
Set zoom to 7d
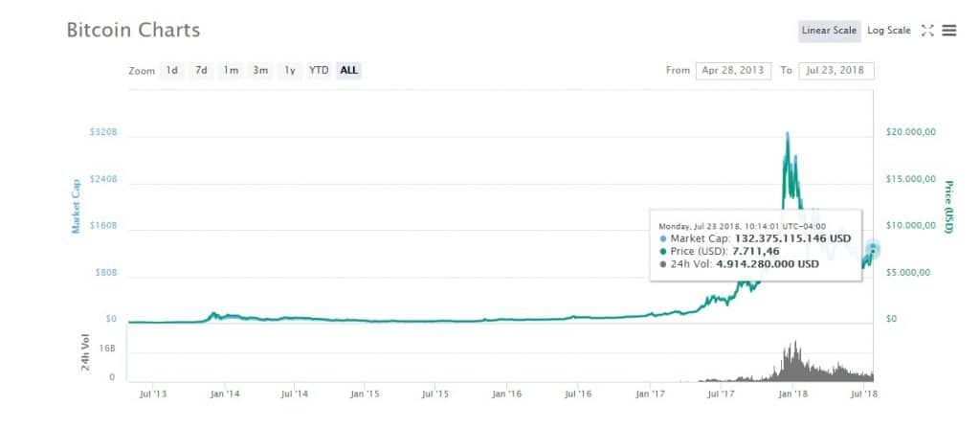coord(201,71)
